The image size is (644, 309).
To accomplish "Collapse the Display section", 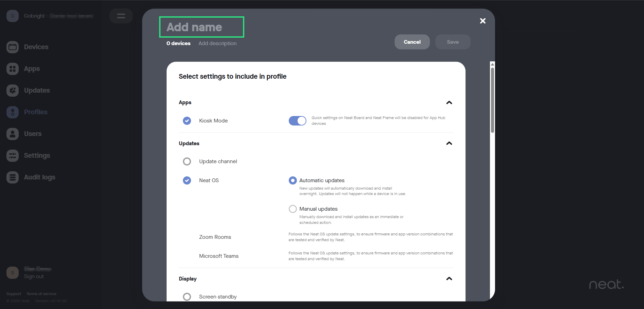I will 449,279.
